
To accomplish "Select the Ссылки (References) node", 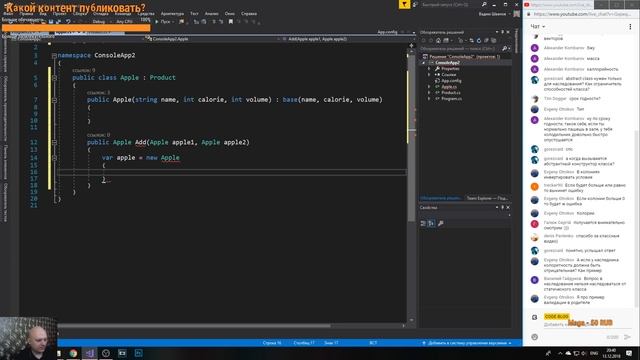I will click(449, 75).
